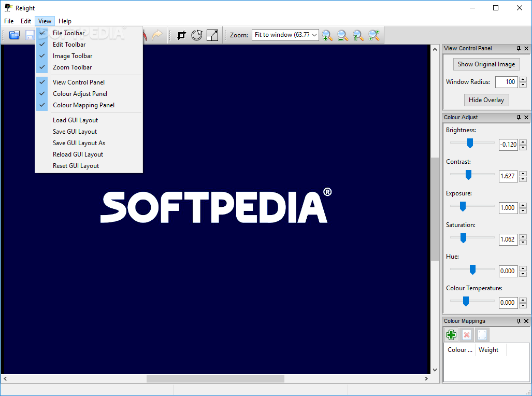This screenshot has width=532, height=396.
Task: Click the Hue slider handle
Action: (x=472, y=270)
